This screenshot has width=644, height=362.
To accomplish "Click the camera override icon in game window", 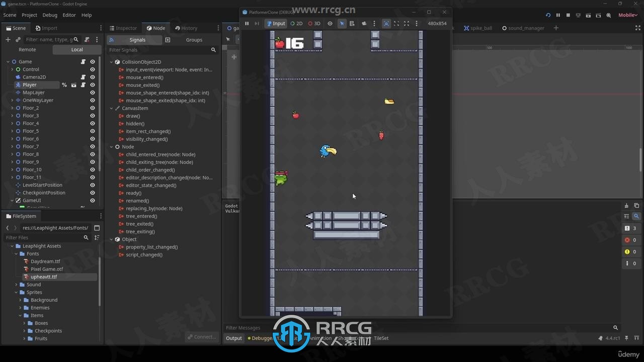I will click(364, 24).
